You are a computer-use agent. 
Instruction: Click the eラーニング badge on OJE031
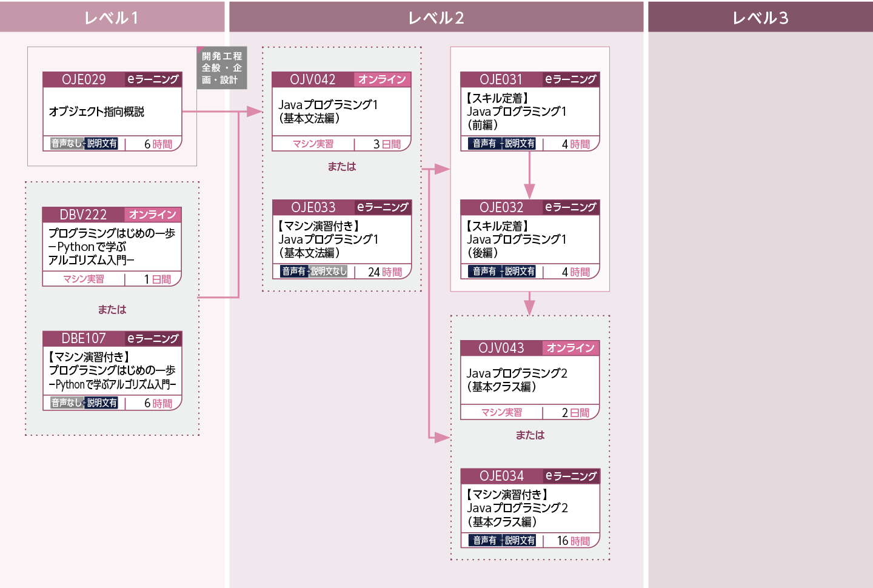[x=570, y=79]
